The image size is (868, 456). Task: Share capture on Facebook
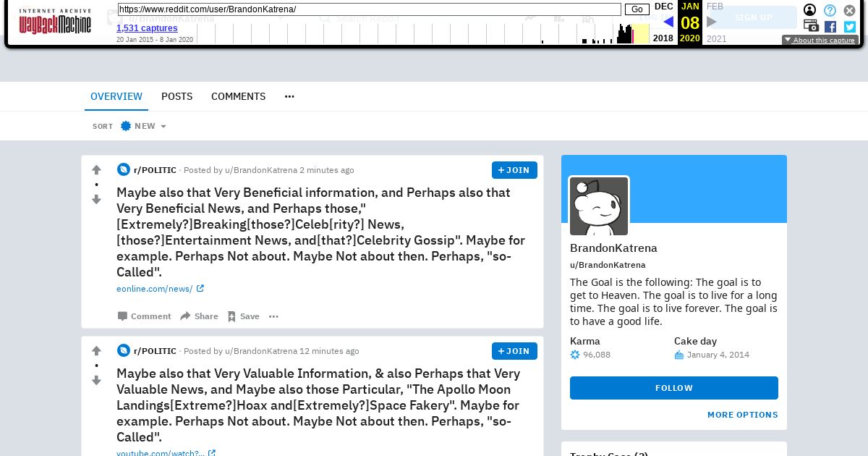click(830, 27)
